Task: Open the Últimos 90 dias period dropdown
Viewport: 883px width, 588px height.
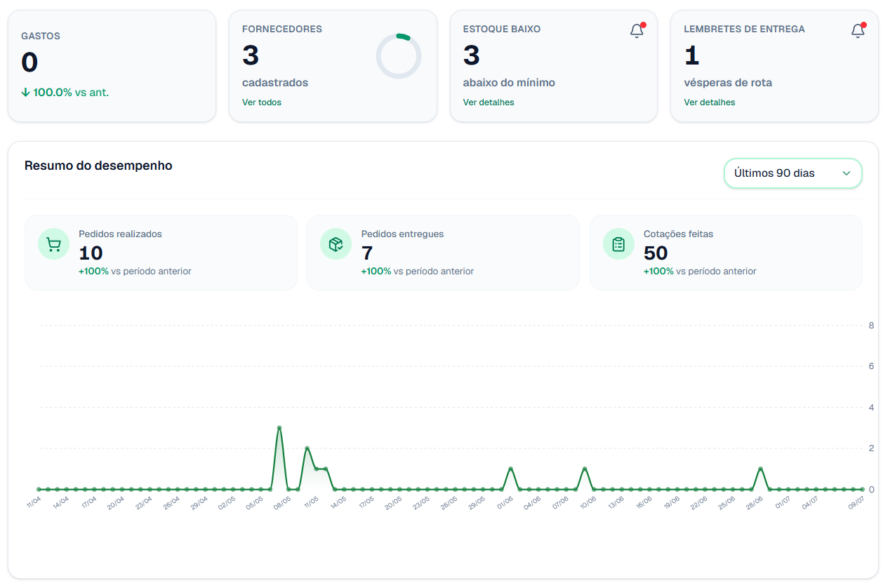Action: [792, 173]
